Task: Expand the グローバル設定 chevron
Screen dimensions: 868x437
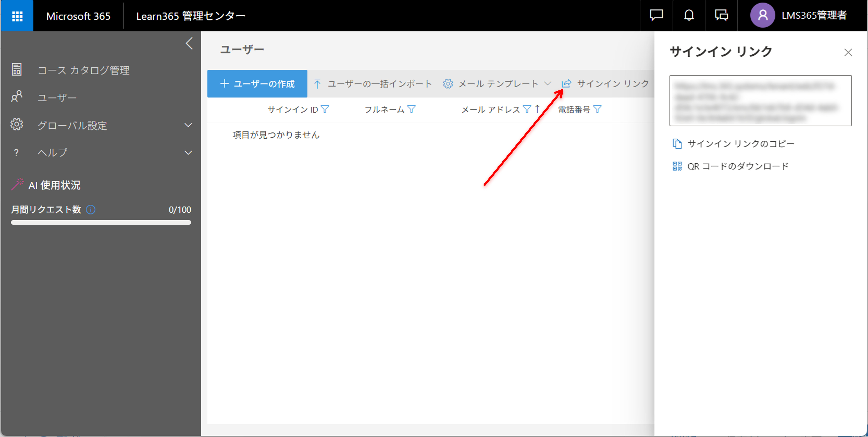Action: point(188,125)
